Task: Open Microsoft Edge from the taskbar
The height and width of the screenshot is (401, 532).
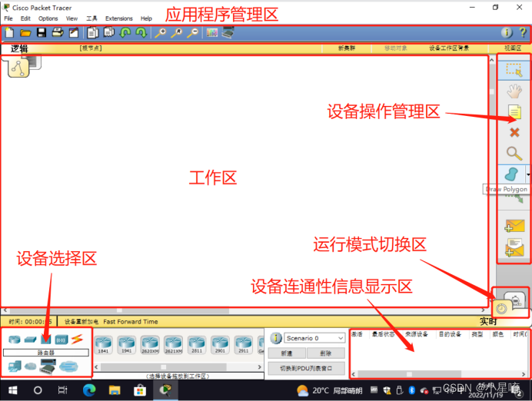Action: point(89,390)
